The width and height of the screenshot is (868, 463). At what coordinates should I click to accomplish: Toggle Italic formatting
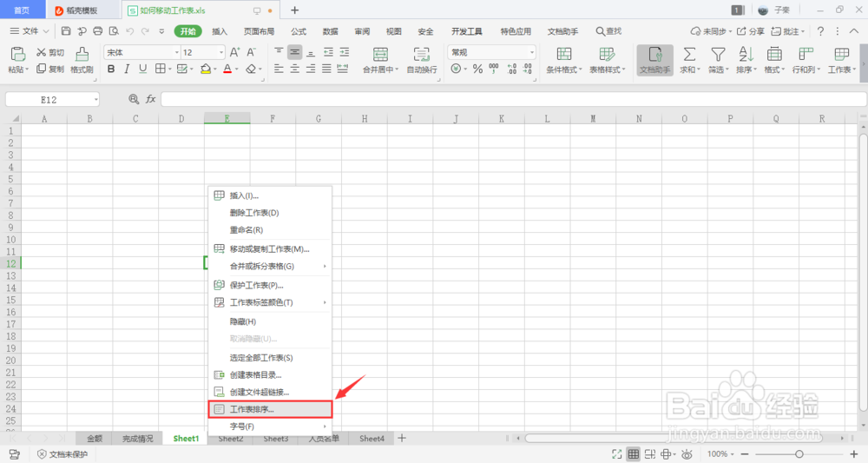coord(127,69)
